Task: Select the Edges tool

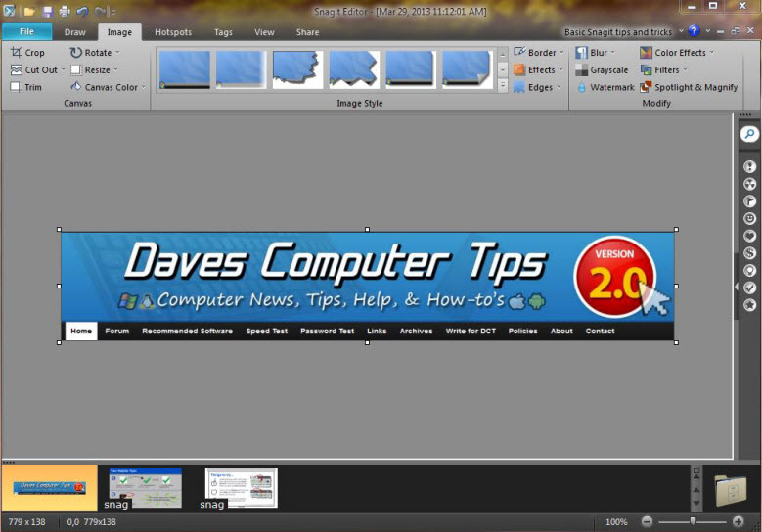Action: click(533, 87)
